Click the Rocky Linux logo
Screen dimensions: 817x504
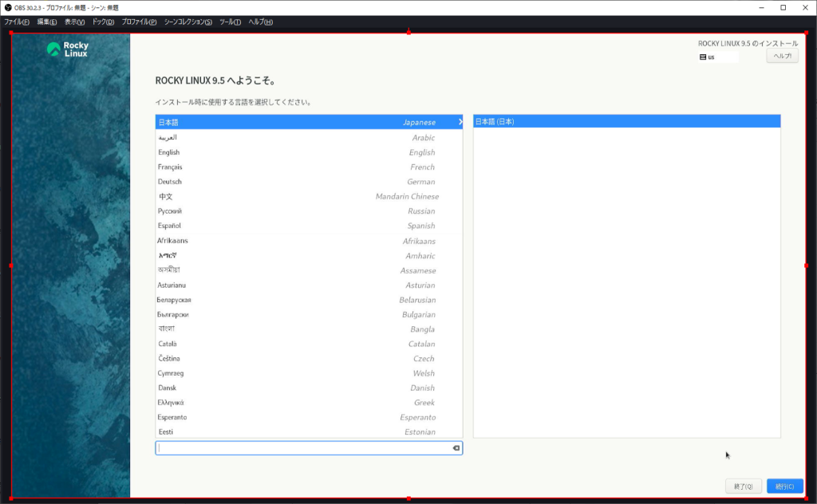[68, 49]
